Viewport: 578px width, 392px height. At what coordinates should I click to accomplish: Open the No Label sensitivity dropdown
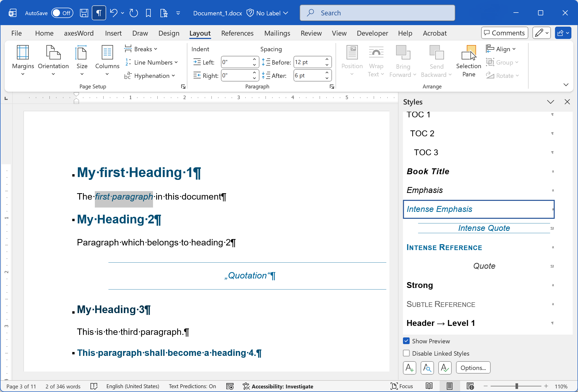pyautogui.click(x=268, y=13)
